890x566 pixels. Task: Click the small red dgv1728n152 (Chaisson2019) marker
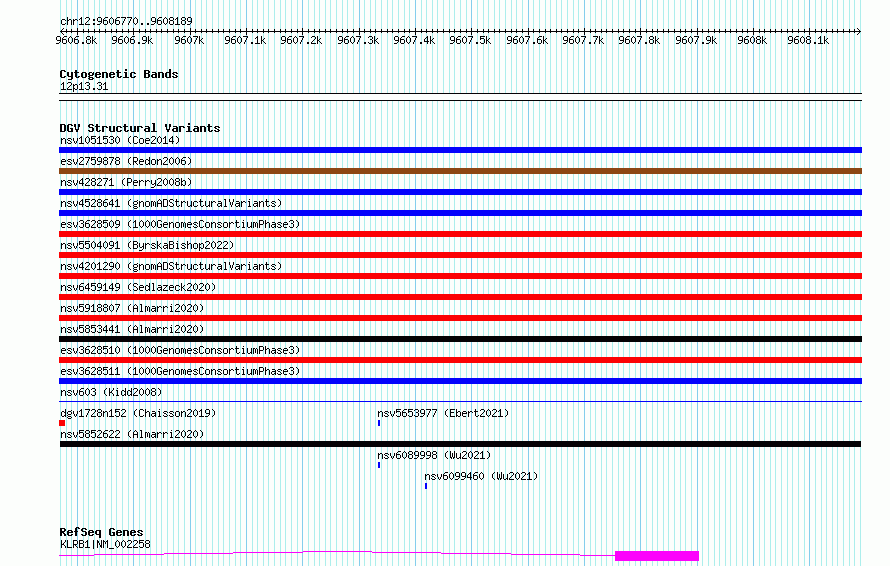(62, 423)
